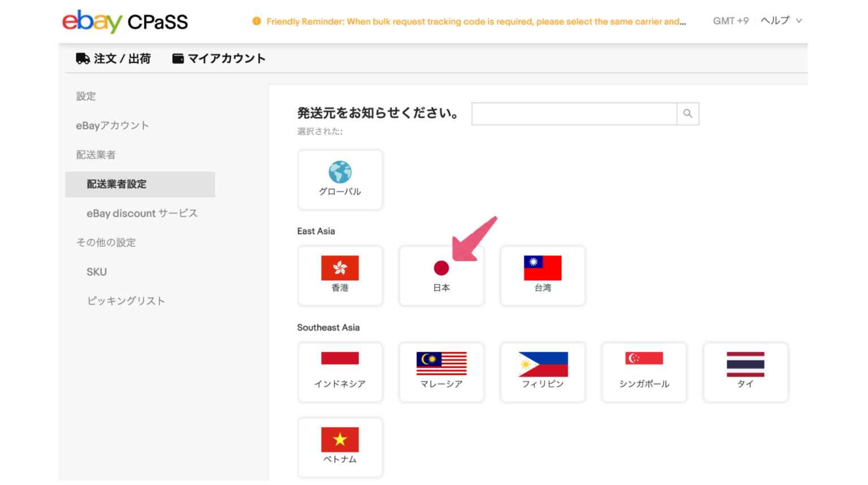Click the eBay CPaSS logo

[x=124, y=21]
